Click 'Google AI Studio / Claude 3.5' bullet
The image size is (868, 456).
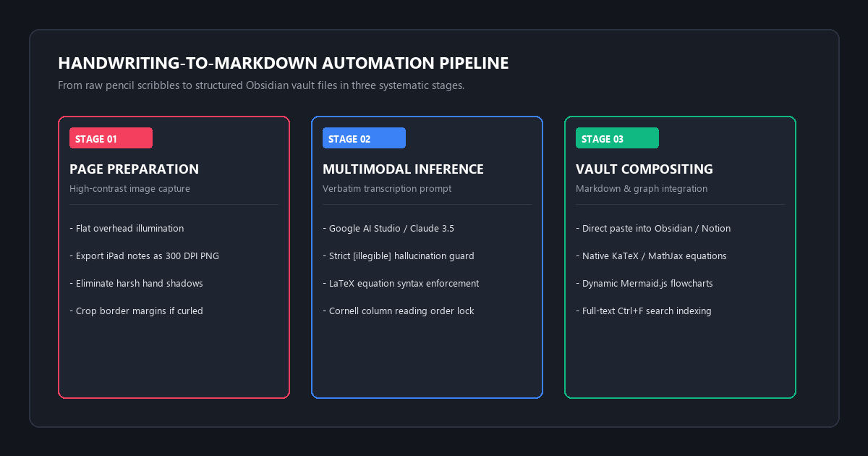click(388, 229)
